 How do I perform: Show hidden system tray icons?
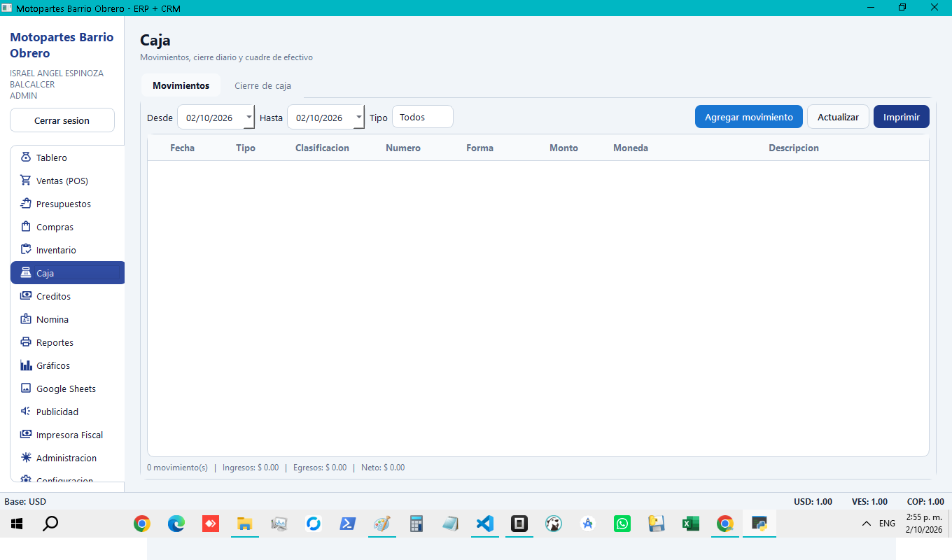866,524
